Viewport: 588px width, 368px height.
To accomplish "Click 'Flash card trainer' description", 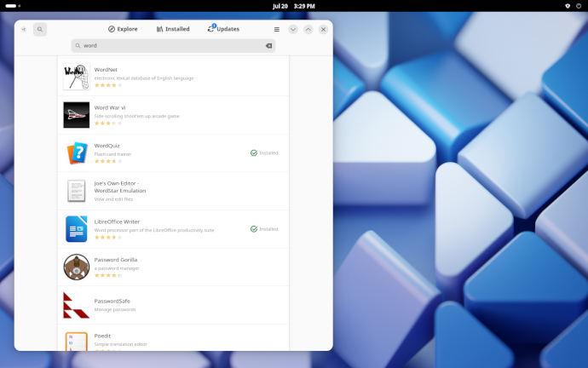I will pos(112,154).
